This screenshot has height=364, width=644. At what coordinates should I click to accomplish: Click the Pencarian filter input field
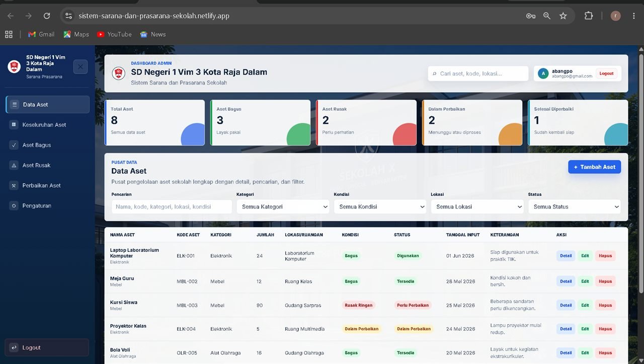pyautogui.click(x=172, y=206)
